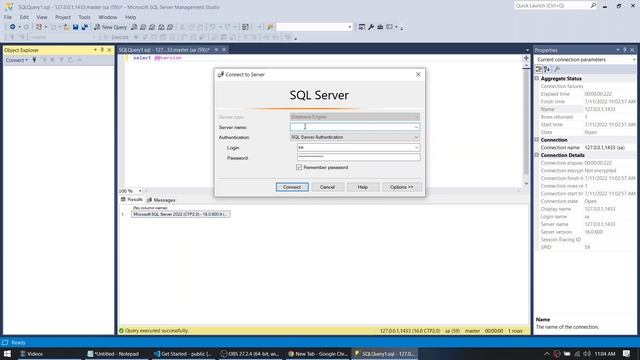This screenshot has width=640, height=360.
Task: Click the 'Query executed successfully.' status text
Action: coord(157,331)
